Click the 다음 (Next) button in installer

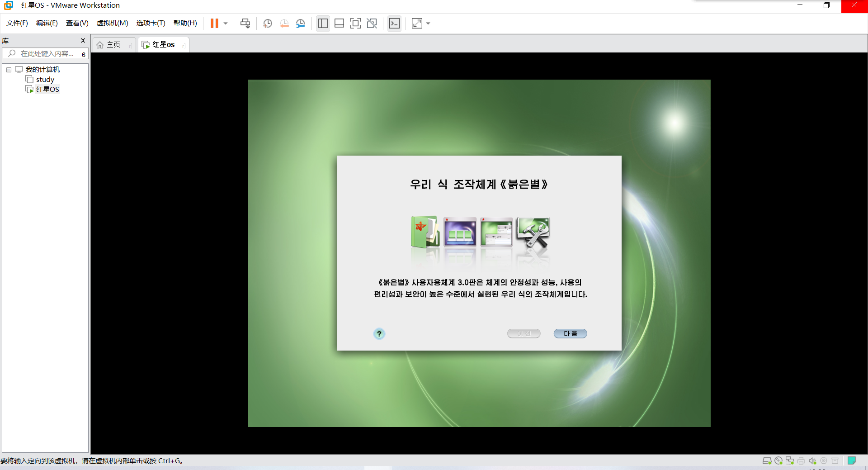571,333
